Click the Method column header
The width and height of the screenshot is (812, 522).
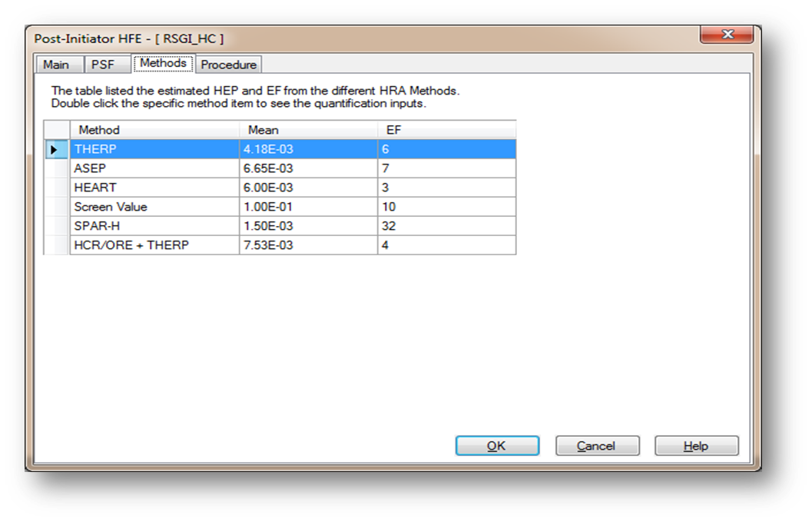(x=154, y=130)
